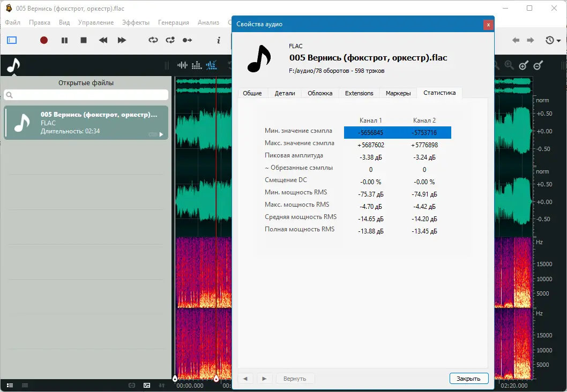The image size is (567, 392).
Task: Open the history dropdown arrow
Action: tap(558, 41)
